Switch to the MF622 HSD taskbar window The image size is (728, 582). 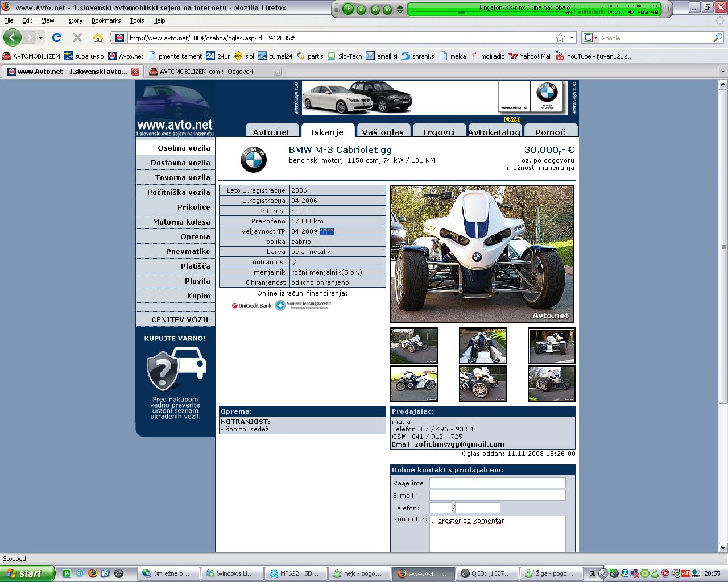coord(295,573)
